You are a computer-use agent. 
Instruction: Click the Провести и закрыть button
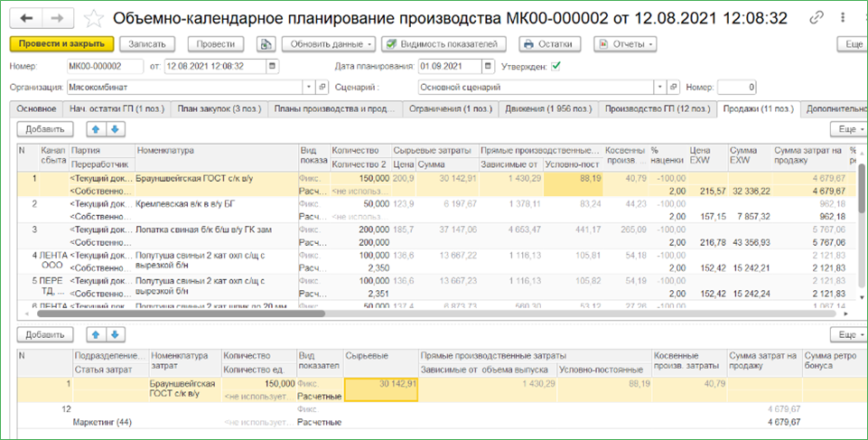coord(61,44)
